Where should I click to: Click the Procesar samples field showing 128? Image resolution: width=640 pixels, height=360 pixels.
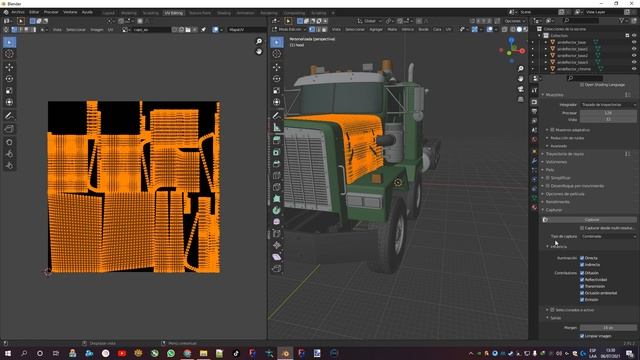[x=608, y=113]
